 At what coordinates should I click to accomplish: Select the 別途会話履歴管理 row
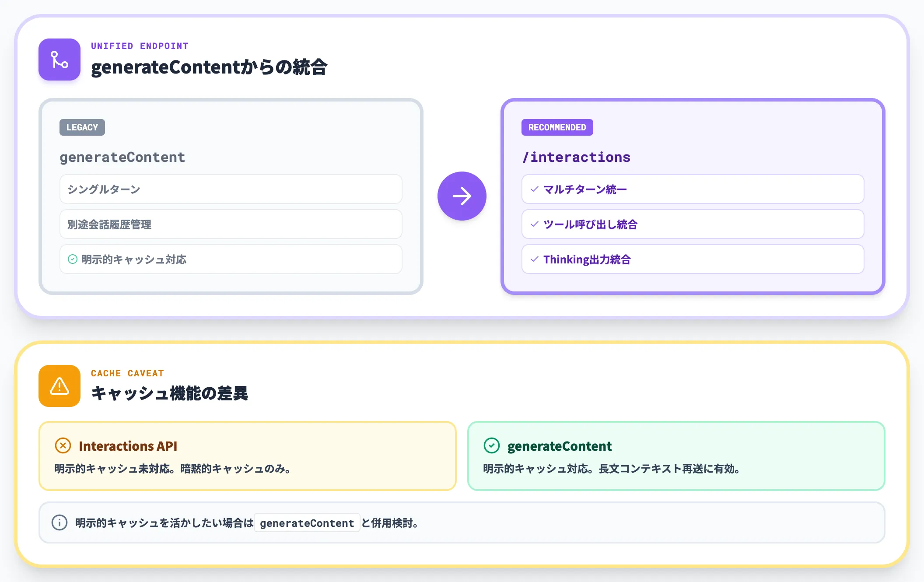231,224
